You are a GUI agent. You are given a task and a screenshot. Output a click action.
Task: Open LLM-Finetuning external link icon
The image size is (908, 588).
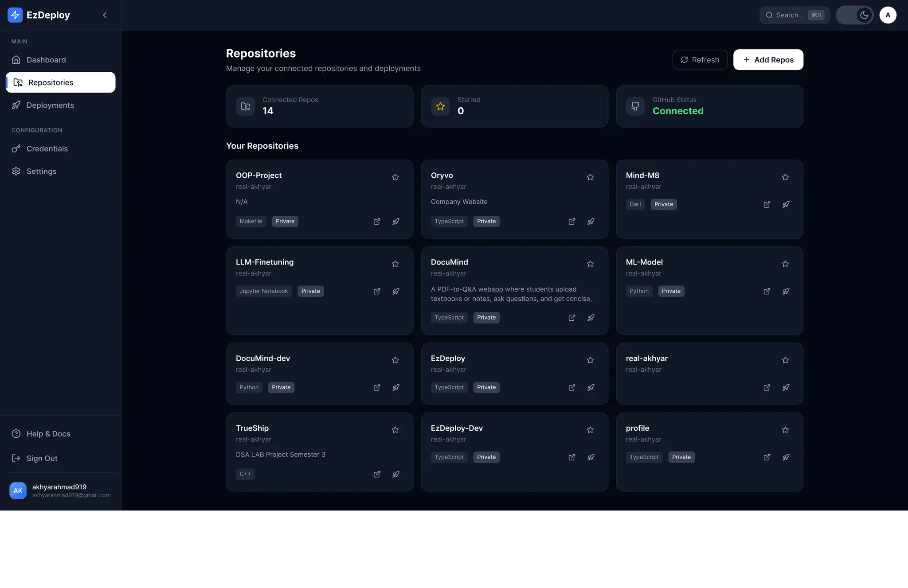pos(377,291)
